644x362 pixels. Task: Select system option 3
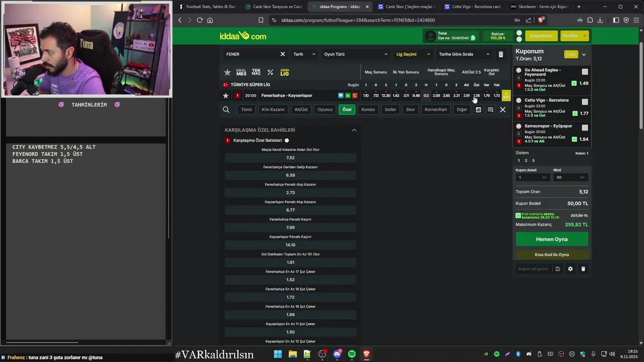click(x=533, y=161)
